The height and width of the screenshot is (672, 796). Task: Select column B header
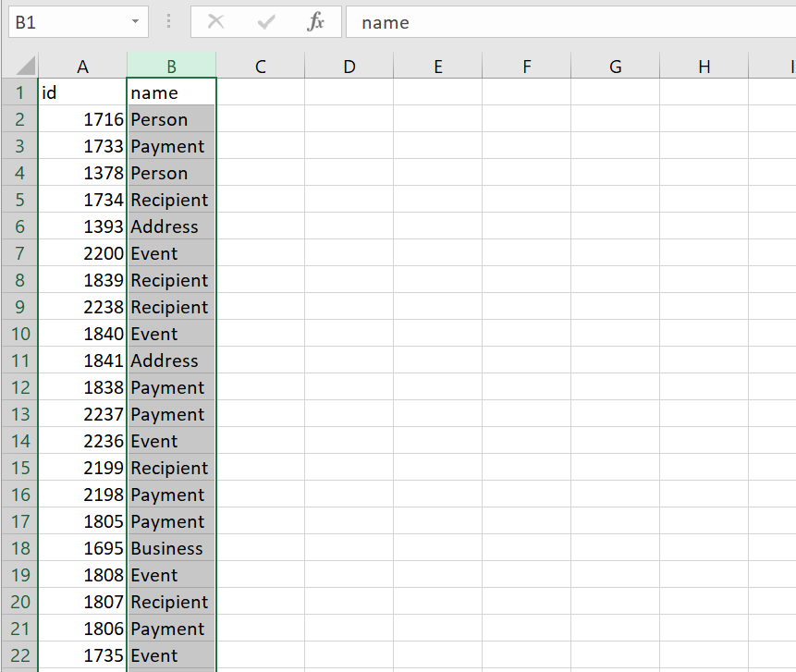tap(172, 67)
